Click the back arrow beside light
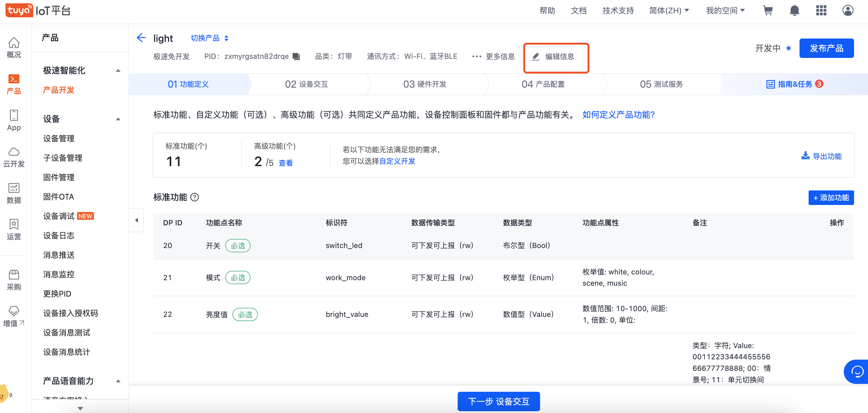Viewport: 868px width, 413px height. click(x=141, y=38)
